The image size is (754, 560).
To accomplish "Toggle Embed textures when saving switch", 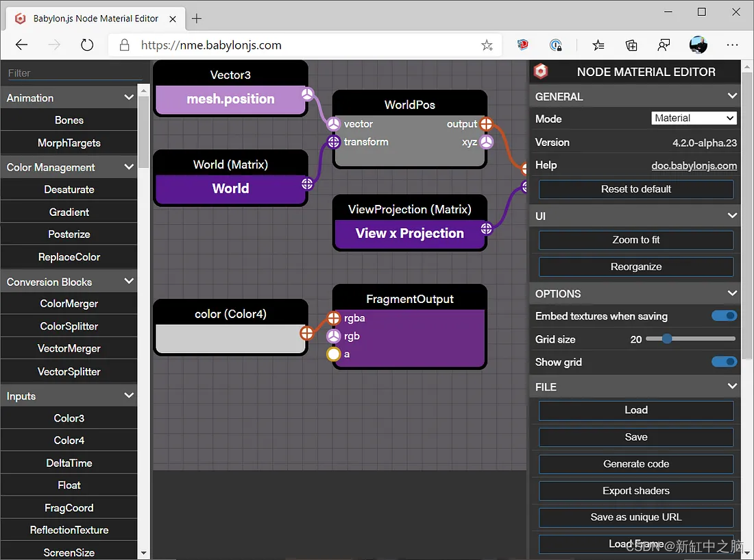I will click(725, 316).
